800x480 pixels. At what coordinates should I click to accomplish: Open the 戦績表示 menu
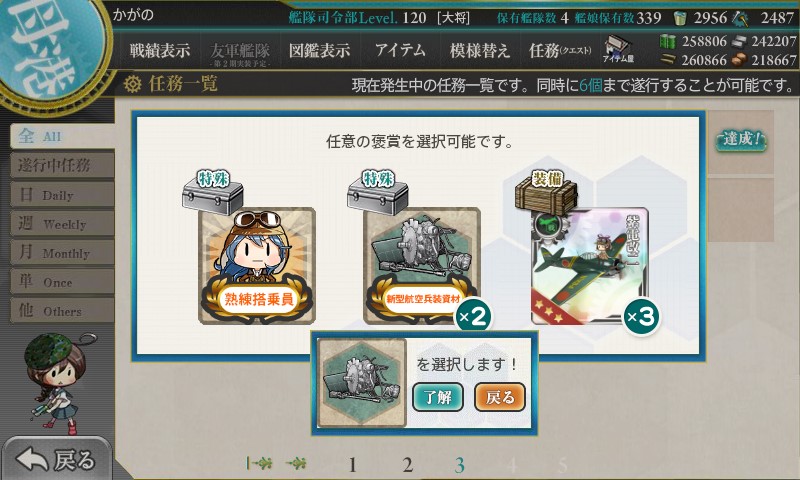pyautogui.click(x=160, y=50)
